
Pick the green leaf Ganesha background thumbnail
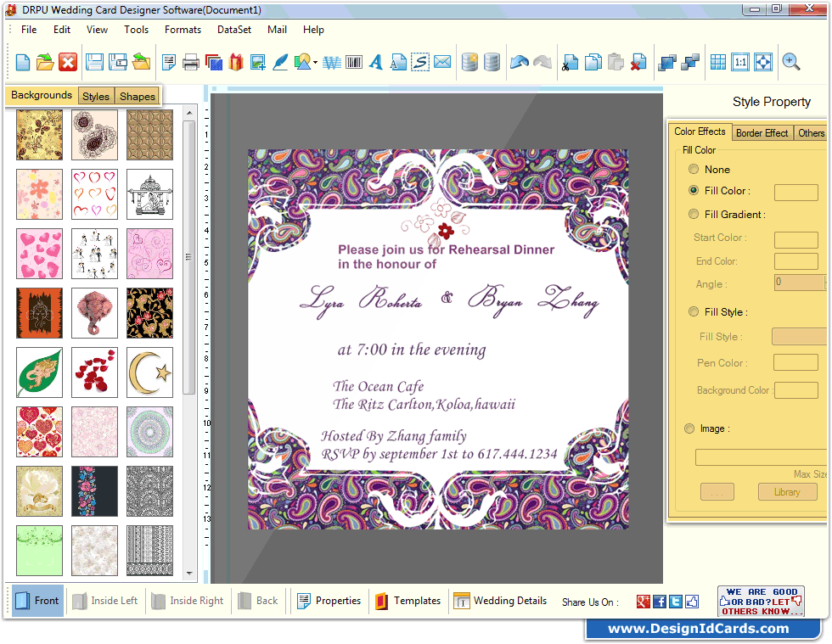click(x=39, y=372)
